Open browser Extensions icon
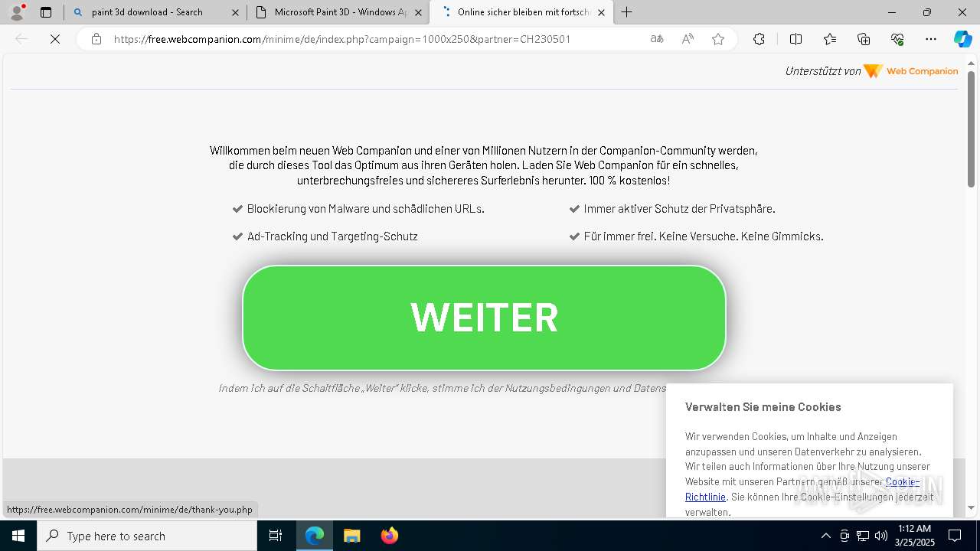The image size is (980, 551). pos(759,39)
